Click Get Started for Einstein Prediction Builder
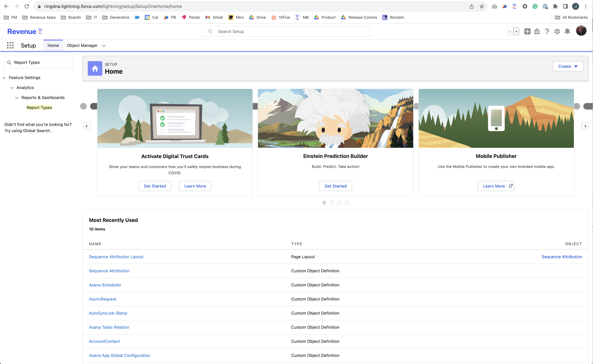Screen dimensions: 593x364 point(335,186)
